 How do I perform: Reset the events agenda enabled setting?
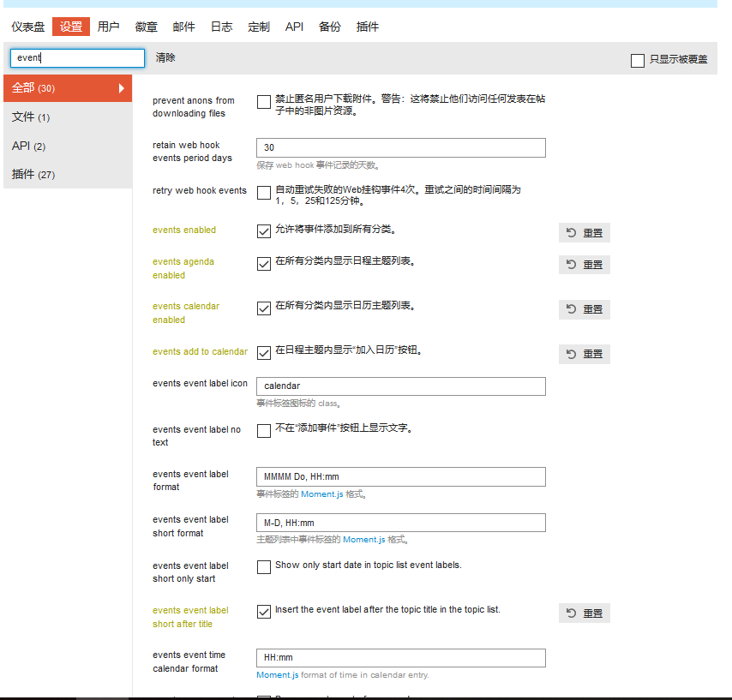tap(585, 265)
